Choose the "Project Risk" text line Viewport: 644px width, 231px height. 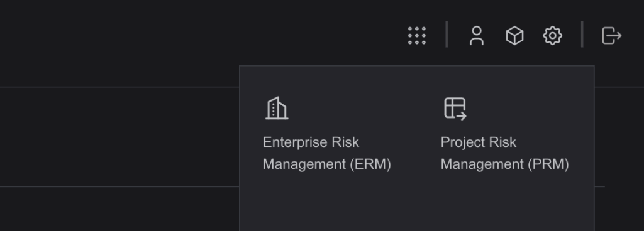tap(479, 142)
